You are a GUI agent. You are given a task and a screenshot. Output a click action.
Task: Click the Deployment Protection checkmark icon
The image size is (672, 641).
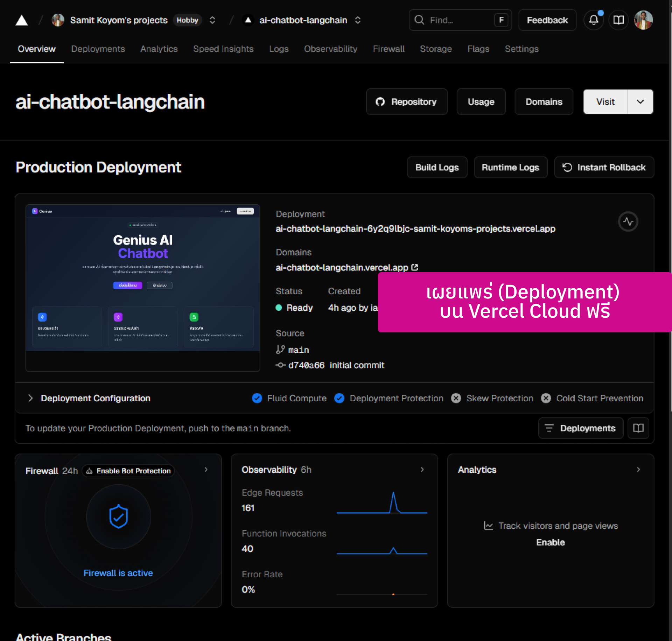(339, 398)
